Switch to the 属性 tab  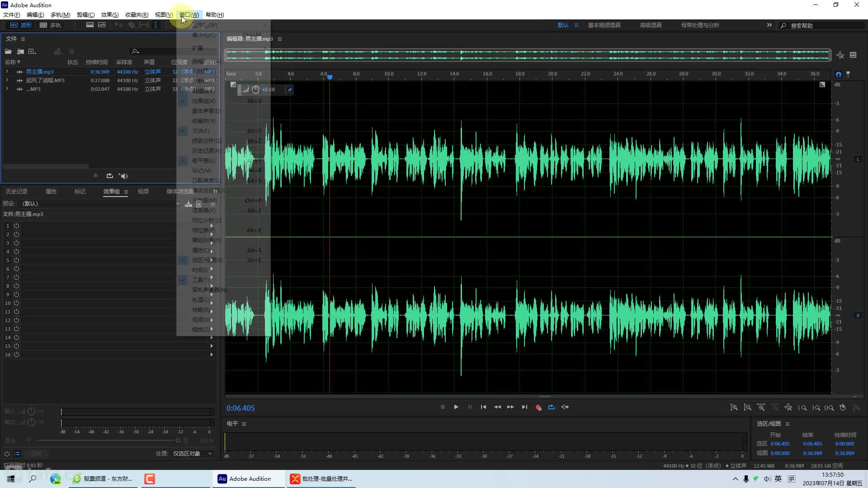(51, 192)
